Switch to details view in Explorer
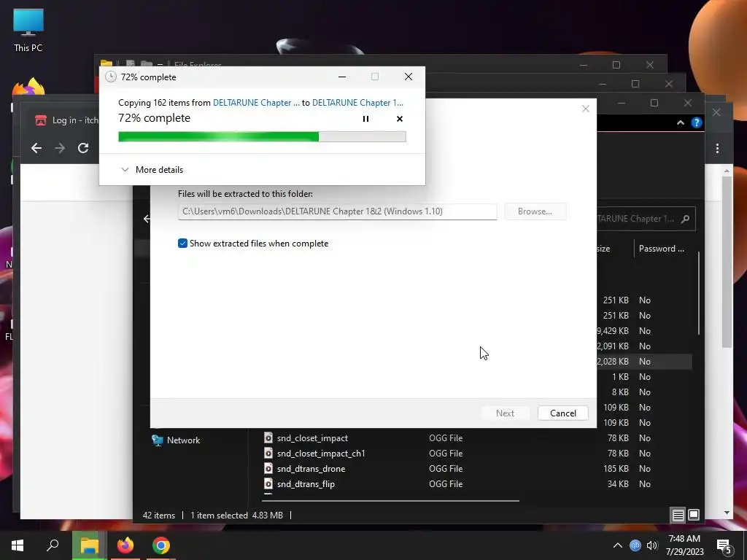The height and width of the screenshot is (560, 747). click(678, 515)
